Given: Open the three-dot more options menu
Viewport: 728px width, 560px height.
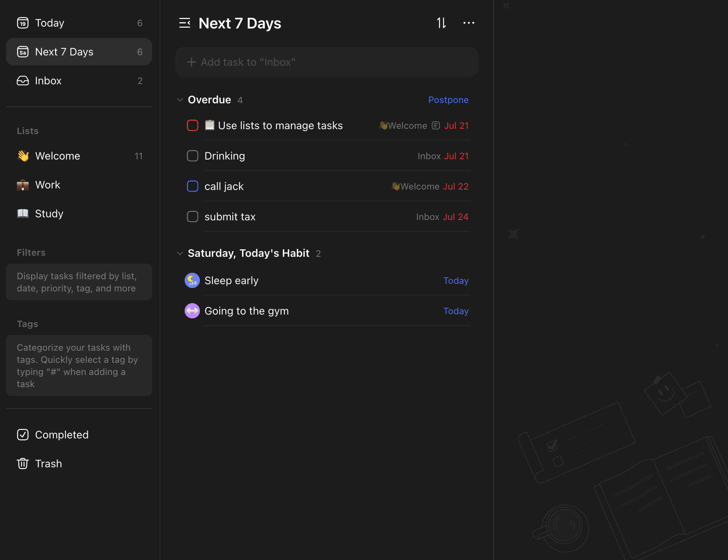Looking at the screenshot, I should [469, 23].
